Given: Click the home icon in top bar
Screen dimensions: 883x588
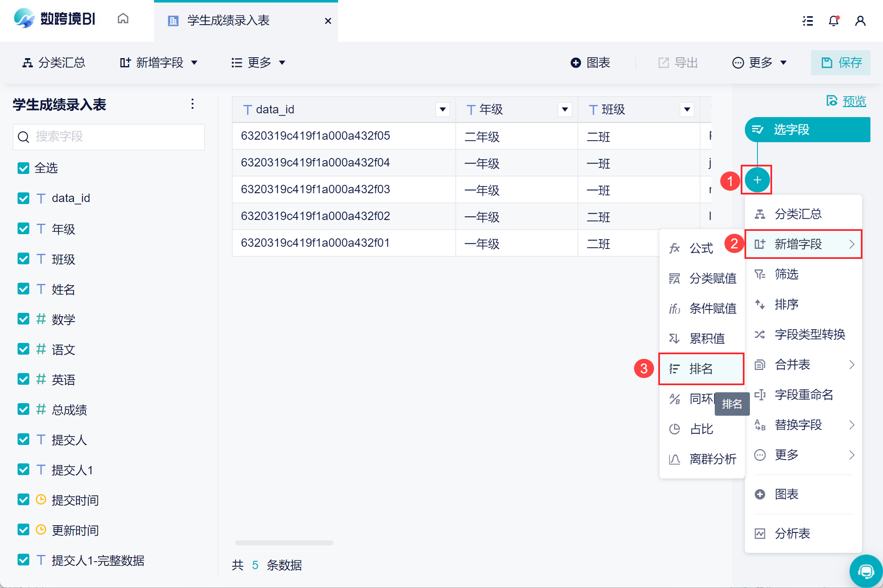Looking at the screenshot, I should click(123, 19).
